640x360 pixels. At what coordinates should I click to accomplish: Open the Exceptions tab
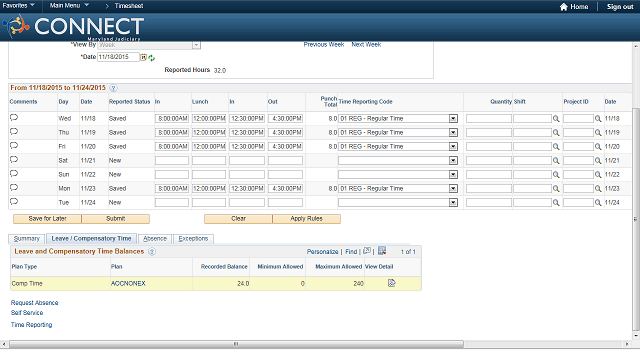193,238
